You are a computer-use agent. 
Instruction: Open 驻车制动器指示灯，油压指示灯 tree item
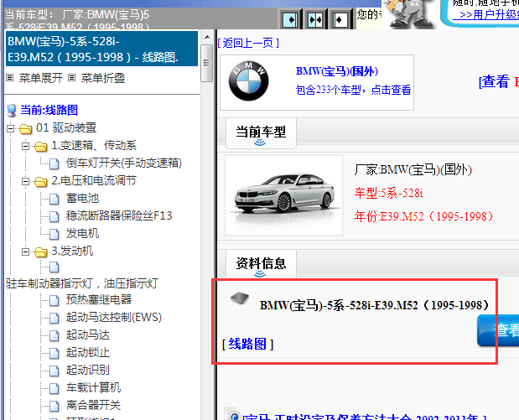(x=82, y=283)
